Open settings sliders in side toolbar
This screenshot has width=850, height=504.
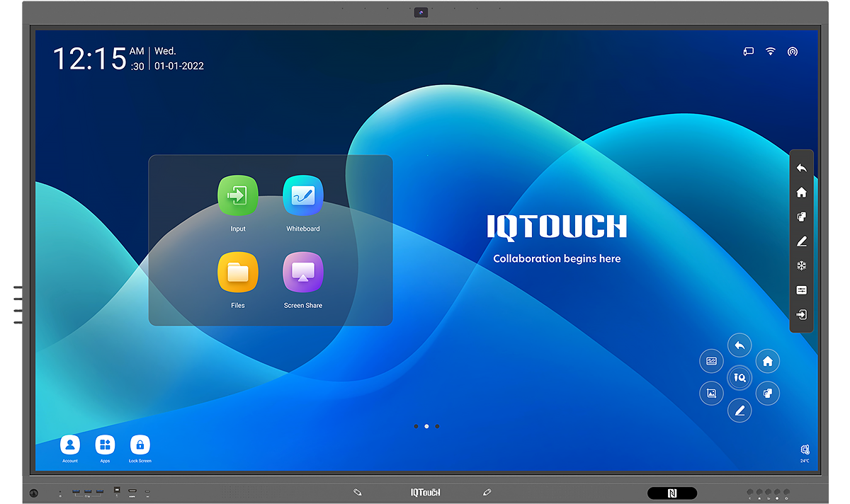click(x=801, y=290)
